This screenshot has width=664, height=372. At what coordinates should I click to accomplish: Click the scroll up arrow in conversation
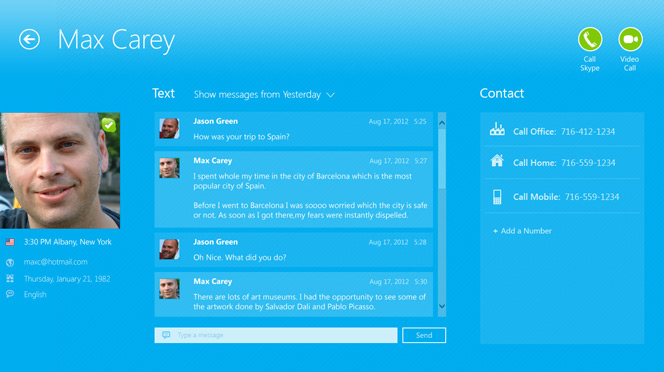pos(442,123)
